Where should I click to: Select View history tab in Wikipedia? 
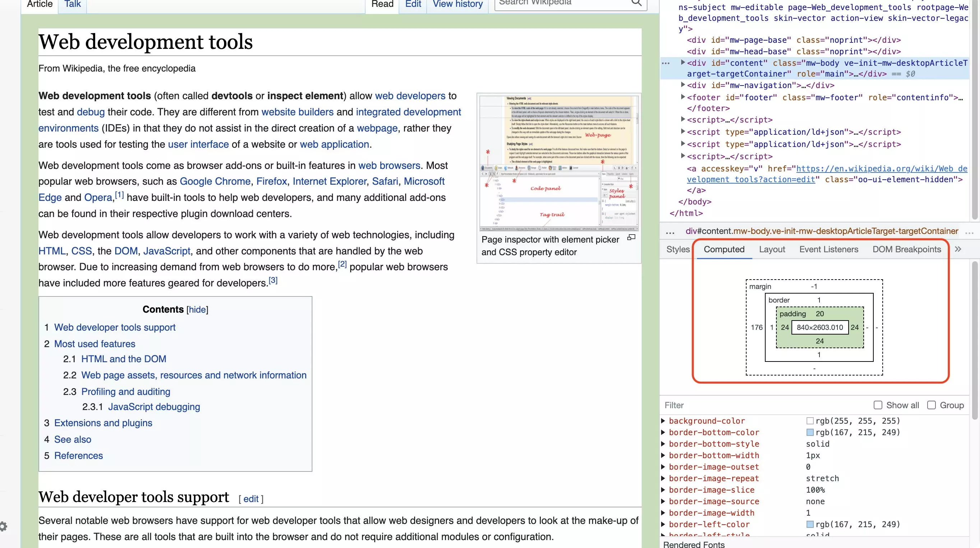click(x=458, y=4)
